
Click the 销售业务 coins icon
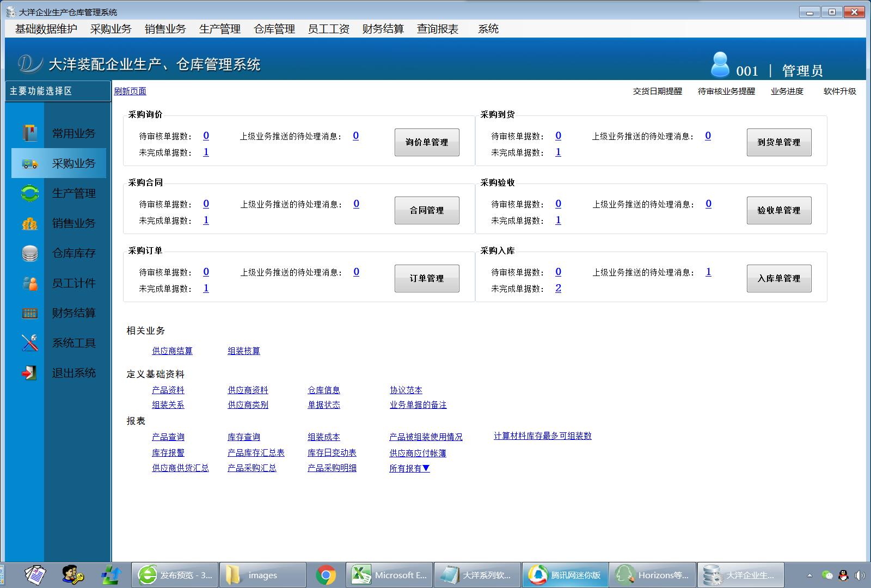(x=30, y=223)
